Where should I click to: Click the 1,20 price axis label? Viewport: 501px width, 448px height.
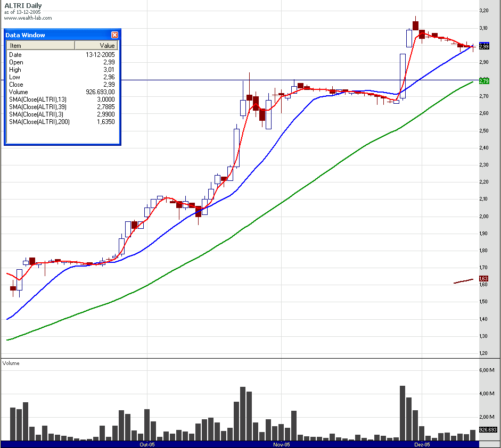tap(484, 353)
